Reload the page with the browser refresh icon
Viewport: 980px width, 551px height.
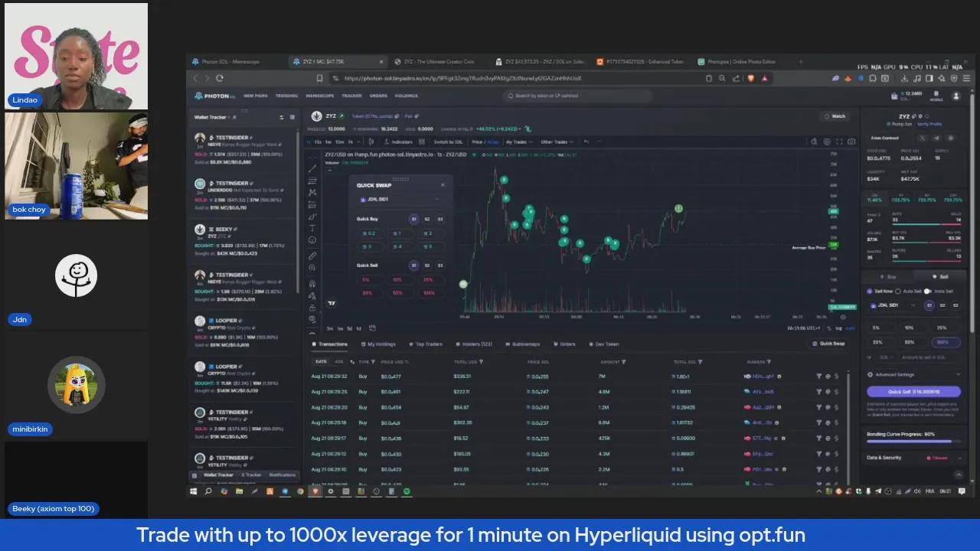[x=220, y=78]
